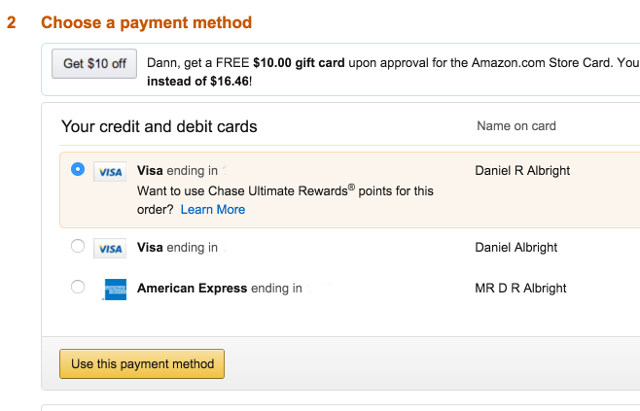Click the Chase Ultimate Rewards points message

point(285,200)
